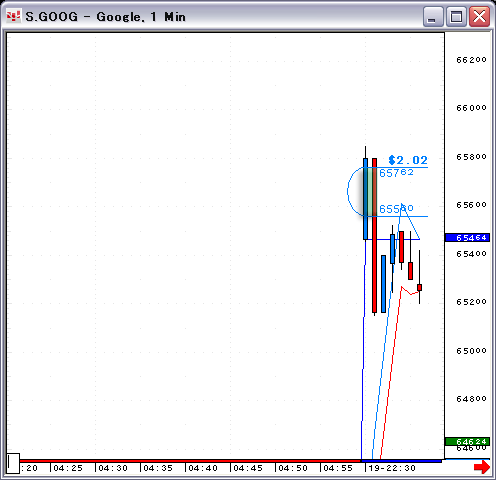This screenshot has width=496, height=480.
Task: Click the 04:35 time axis label
Action: tap(158, 468)
